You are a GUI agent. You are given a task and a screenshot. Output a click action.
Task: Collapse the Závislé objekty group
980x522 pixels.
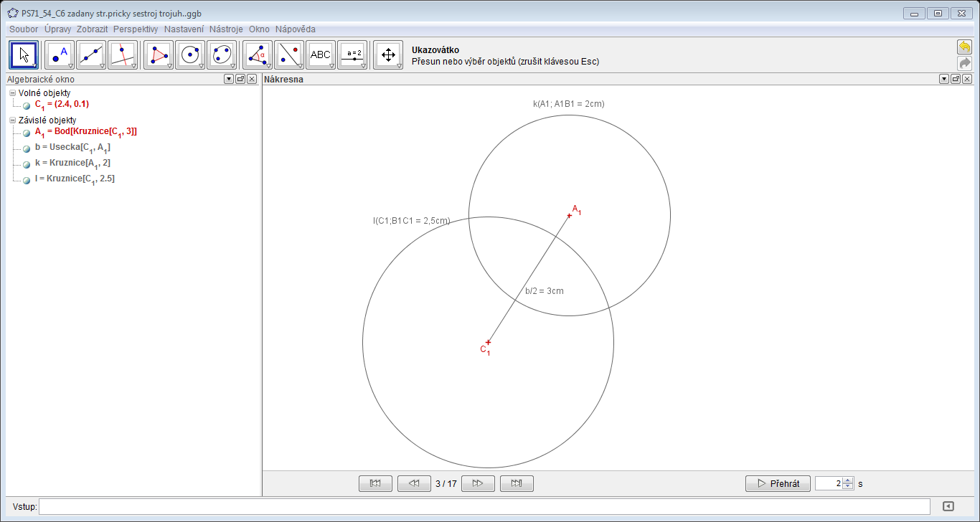[12, 120]
